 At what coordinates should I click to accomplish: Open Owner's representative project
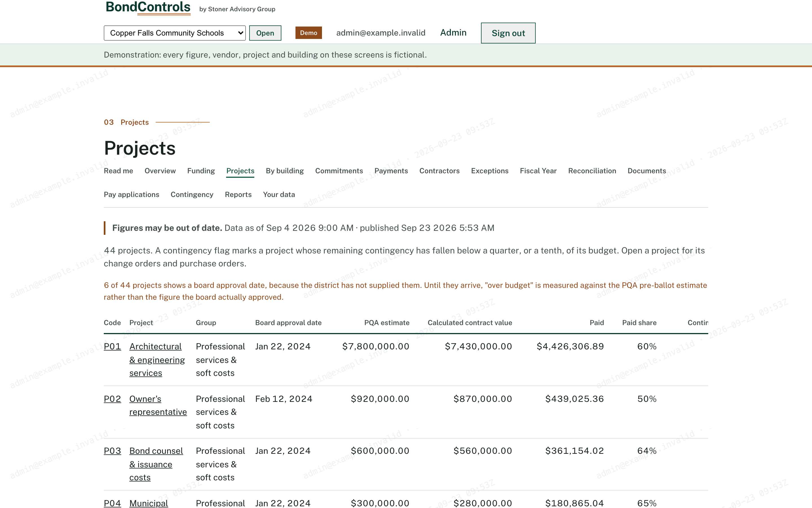pos(158,406)
